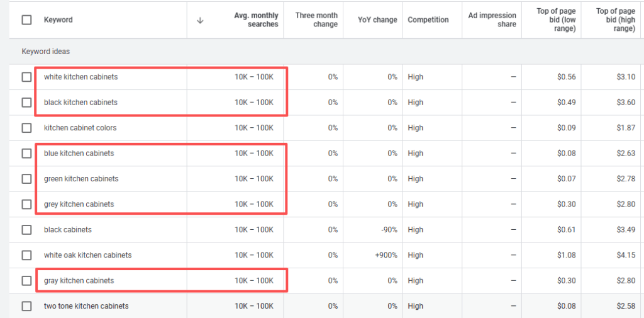Image resolution: width=644 pixels, height=318 pixels.
Task: Click the $0.56 low bid value
Action: pos(567,77)
